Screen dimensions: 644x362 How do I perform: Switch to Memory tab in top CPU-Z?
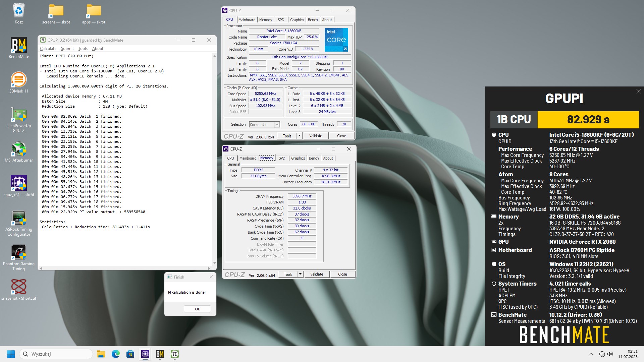tap(266, 20)
